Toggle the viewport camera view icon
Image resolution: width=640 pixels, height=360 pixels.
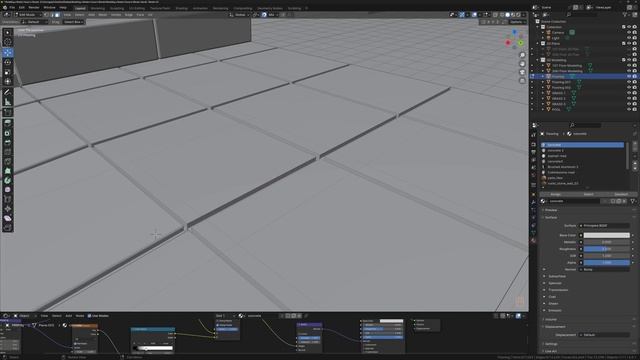point(522,72)
